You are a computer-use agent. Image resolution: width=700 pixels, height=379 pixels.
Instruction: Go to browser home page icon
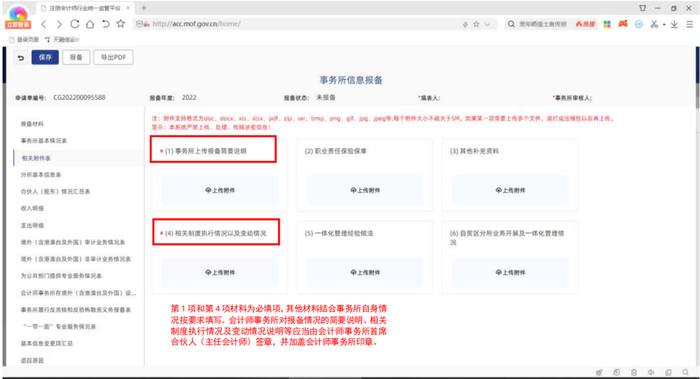90,24
